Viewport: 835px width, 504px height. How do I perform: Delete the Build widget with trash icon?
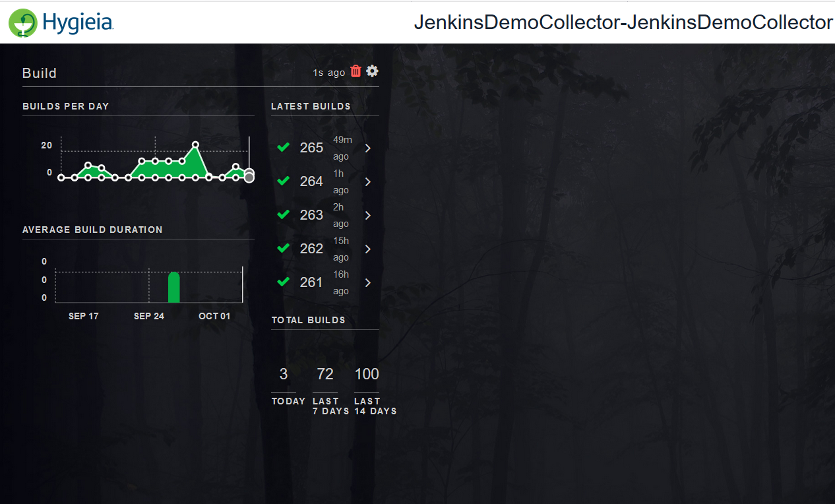356,71
